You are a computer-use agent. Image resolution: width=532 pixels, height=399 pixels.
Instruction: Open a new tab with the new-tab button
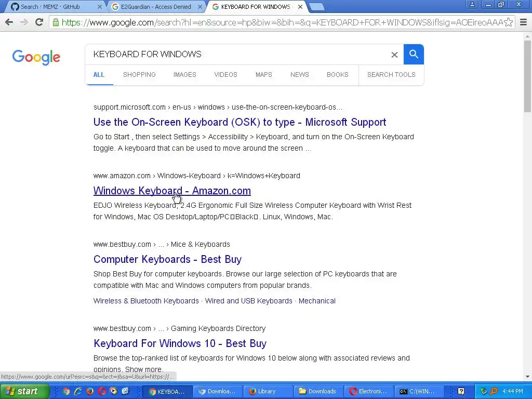click(317, 7)
